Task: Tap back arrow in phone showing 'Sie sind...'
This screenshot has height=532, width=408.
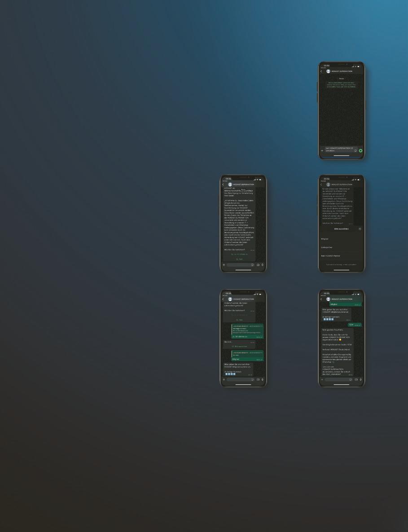Action: point(223,299)
